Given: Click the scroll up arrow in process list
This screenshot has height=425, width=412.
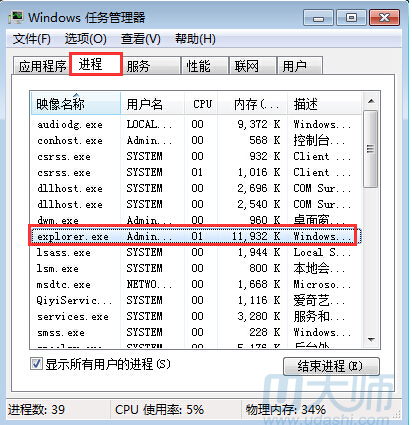Looking at the screenshot, I should point(371,101).
